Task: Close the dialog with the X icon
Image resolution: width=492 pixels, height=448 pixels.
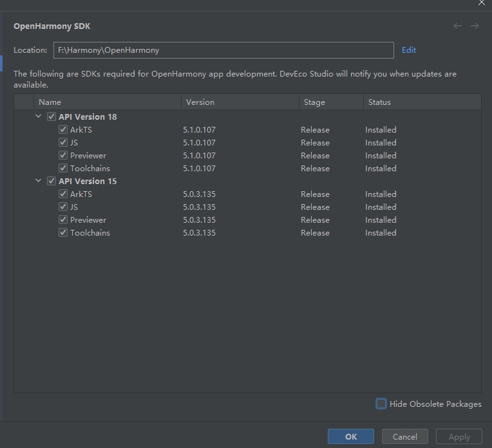Action: click(x=482, y=3)
